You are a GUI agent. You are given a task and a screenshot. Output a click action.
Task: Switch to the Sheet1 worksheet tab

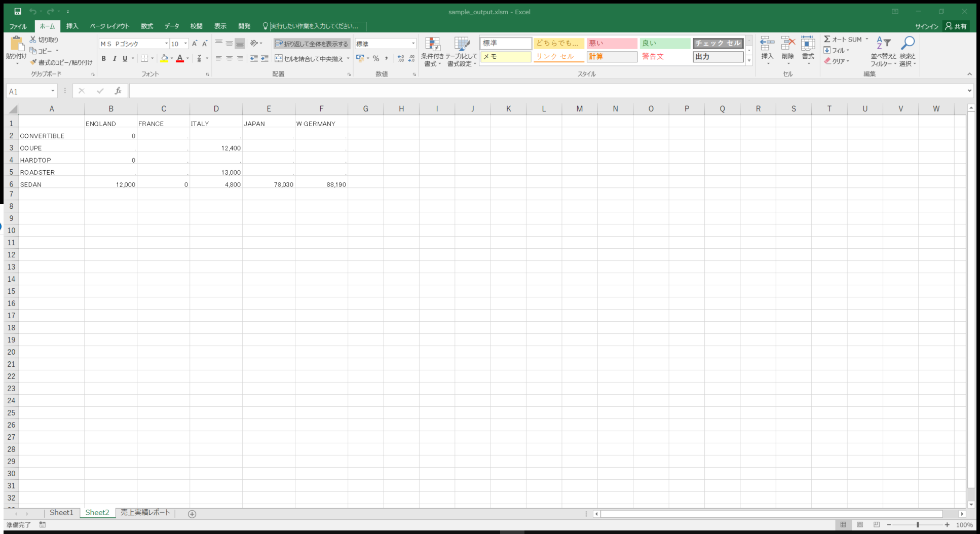tap(61, 513)
